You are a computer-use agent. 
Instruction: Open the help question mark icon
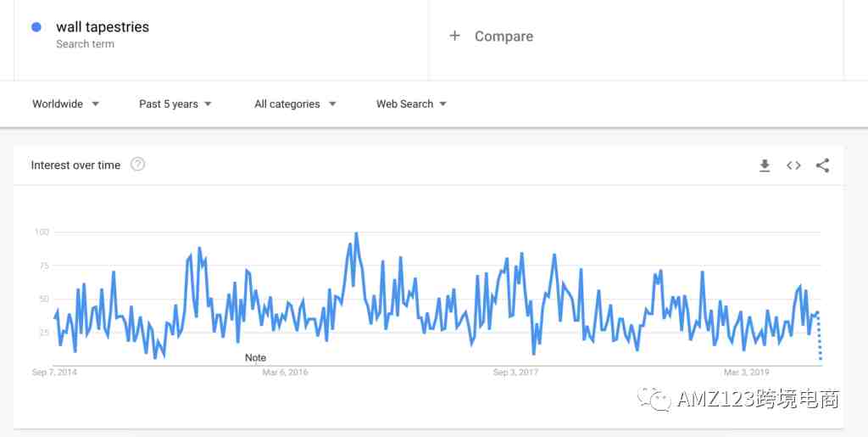click(x=137, y=165)
